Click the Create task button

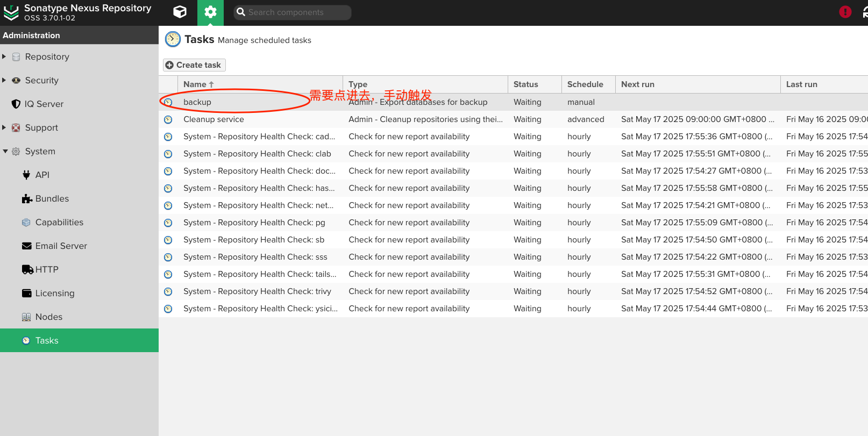pos(194,65)
